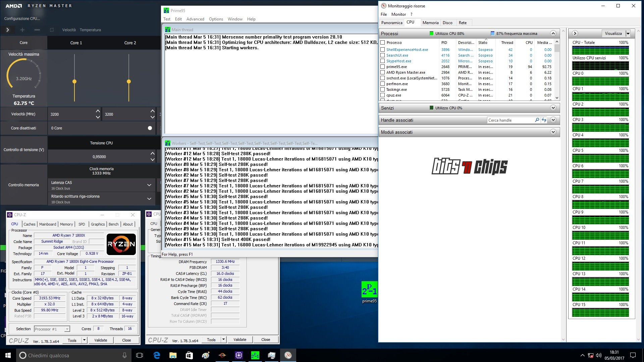The height and width of the screenshot is (362, 644).
Task: Click the minus icon in Ryzen Master
Action: point(37,30)
